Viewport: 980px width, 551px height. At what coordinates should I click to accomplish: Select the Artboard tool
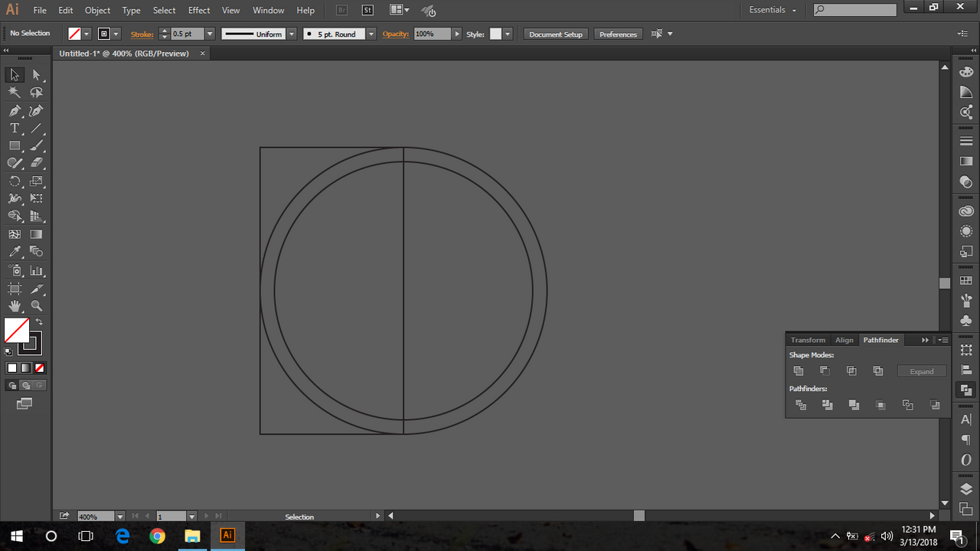15,289
